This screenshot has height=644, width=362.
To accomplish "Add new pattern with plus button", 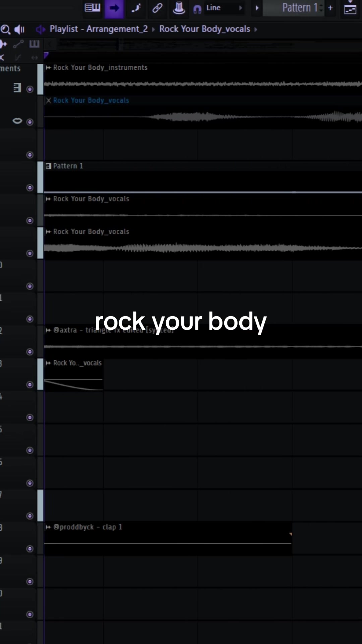I will coord(330,8).
